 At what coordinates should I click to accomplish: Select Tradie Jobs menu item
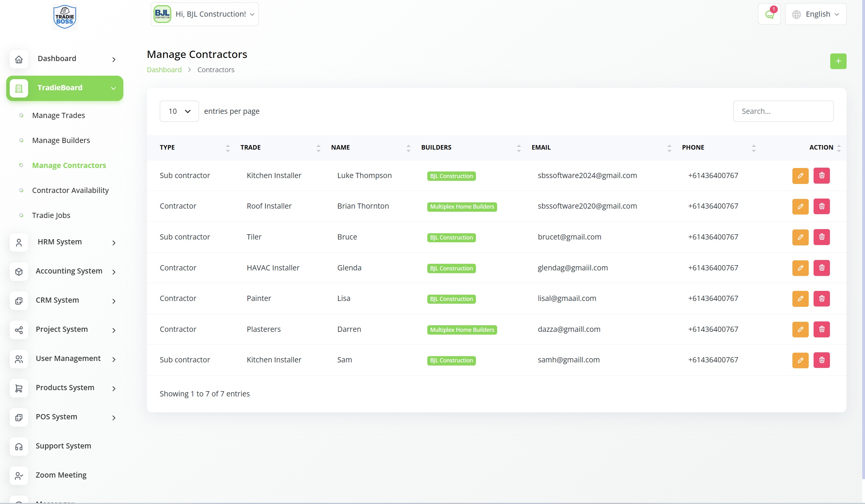pyautogui.click(x=51, y=215)
